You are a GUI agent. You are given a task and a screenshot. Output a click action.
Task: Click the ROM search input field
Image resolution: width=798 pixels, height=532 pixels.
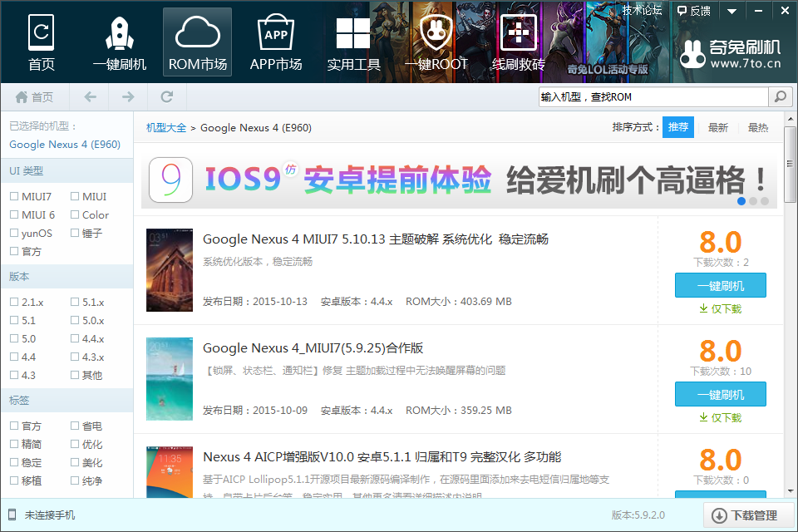point(653,96)
